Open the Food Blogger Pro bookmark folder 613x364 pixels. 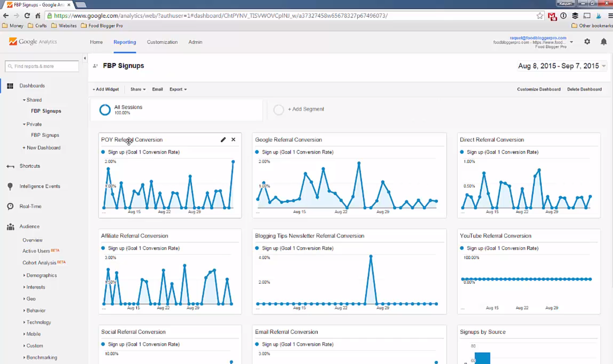pyautogui.click(x=102, y=26)
